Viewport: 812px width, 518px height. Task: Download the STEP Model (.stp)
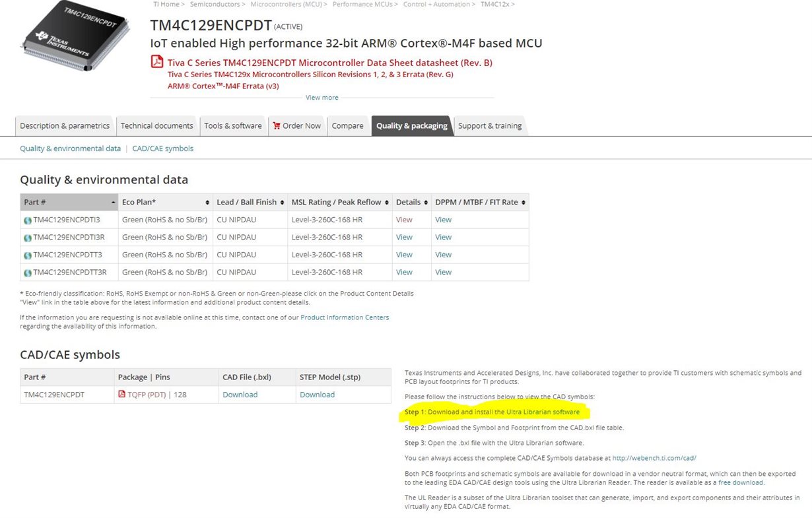coord(317,395)
